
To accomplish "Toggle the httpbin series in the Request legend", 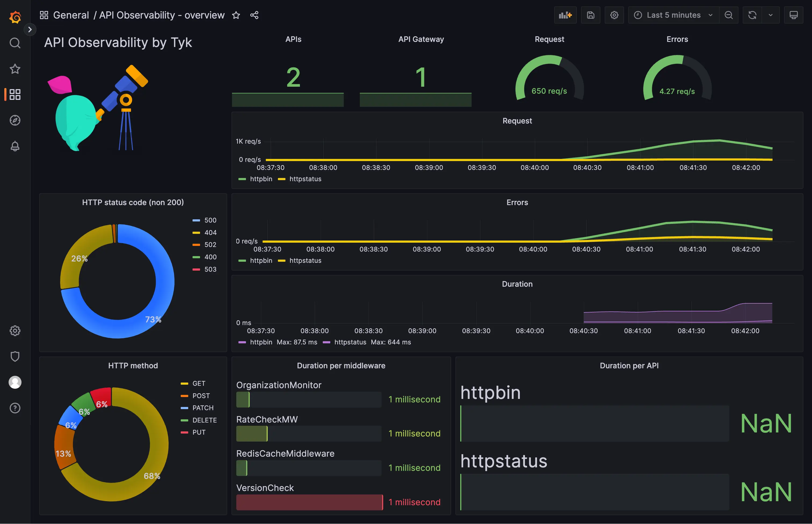I will tap(261, 179).
